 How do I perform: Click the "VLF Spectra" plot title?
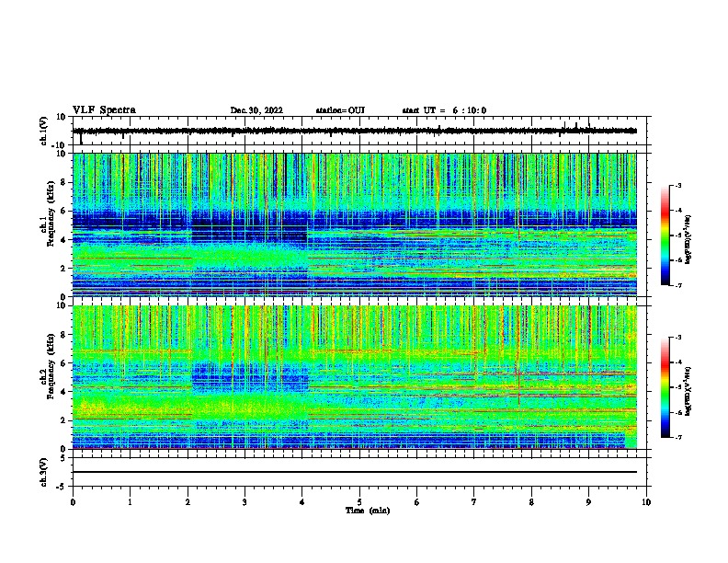click(104, 110)
